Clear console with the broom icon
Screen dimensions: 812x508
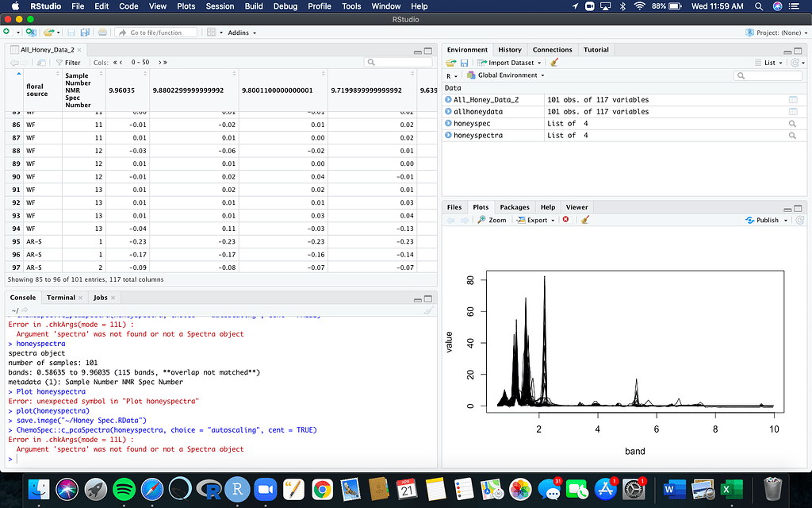429,310
